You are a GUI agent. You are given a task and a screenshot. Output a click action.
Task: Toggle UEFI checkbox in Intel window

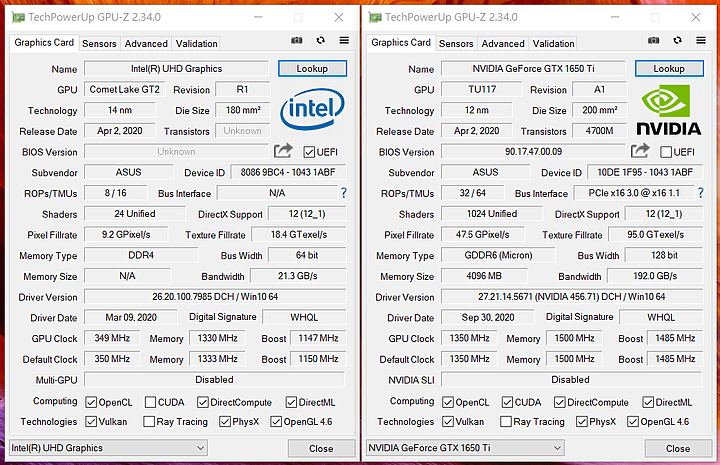click(x=309, y=152)
